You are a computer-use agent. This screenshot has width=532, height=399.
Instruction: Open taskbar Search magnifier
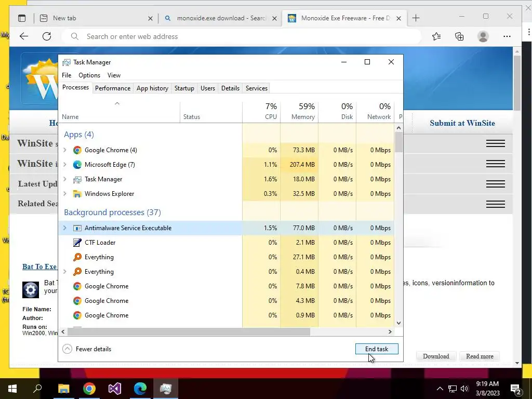pos(37,388)
